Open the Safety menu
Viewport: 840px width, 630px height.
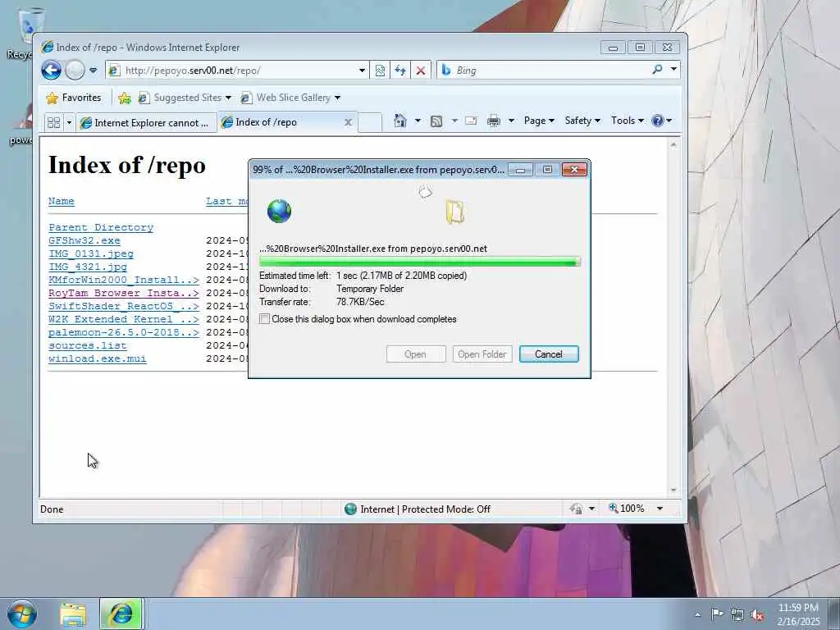tap(582, 121)
